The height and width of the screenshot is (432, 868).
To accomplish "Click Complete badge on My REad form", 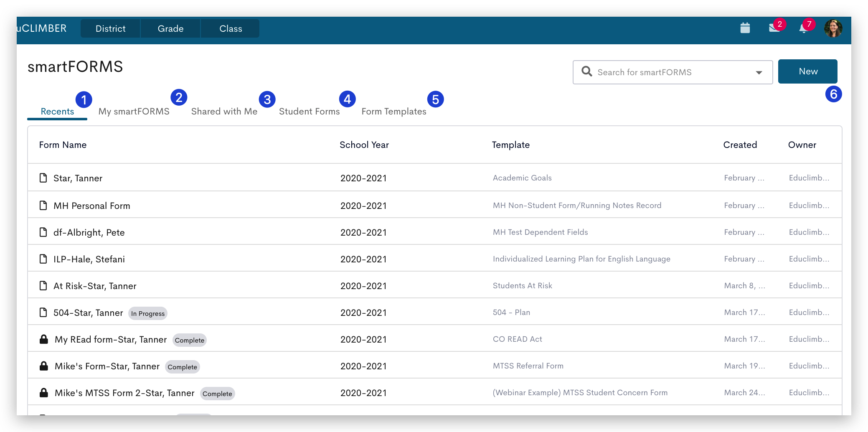I will coord(190,340).
